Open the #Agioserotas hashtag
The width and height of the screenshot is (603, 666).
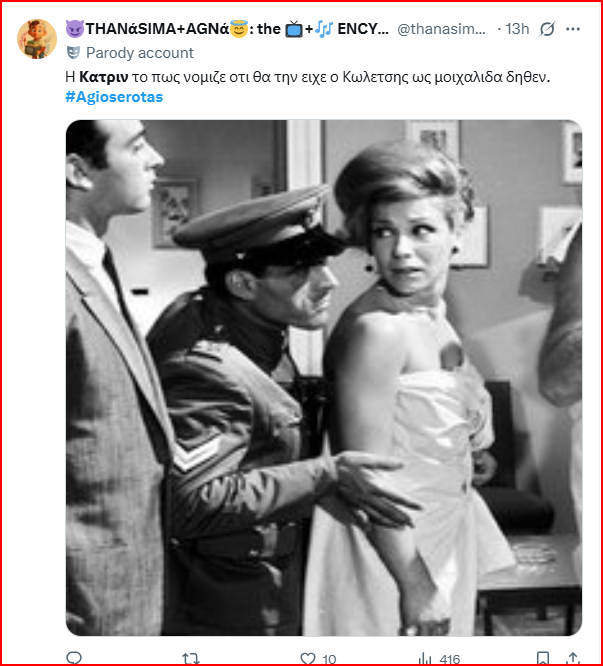114,97
